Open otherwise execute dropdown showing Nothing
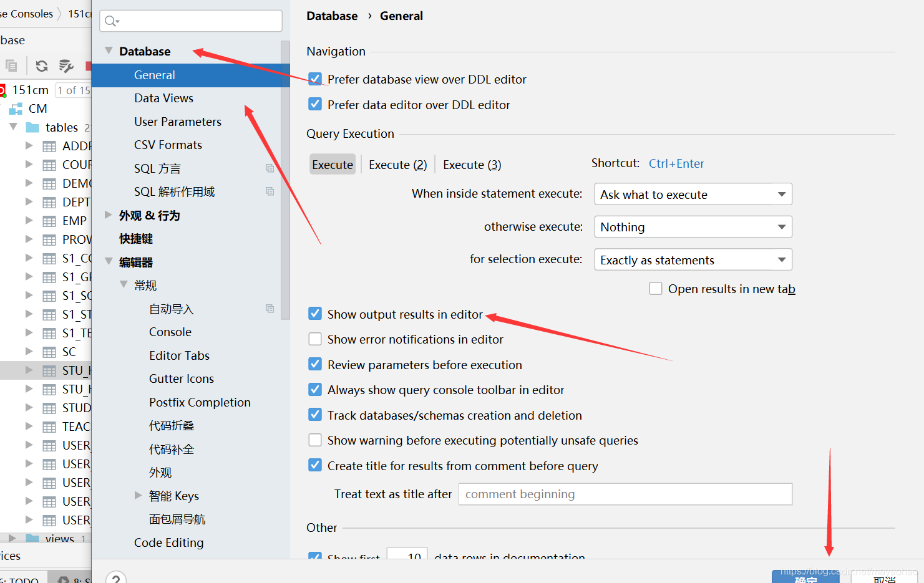The width and height of the screenshot is (924, 583). point(693,226)
